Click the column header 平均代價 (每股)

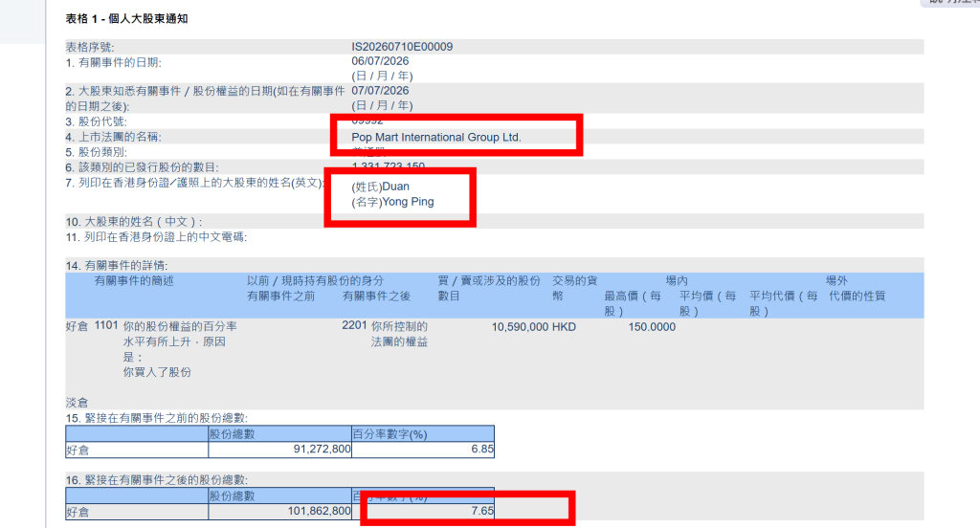point(783,303)
